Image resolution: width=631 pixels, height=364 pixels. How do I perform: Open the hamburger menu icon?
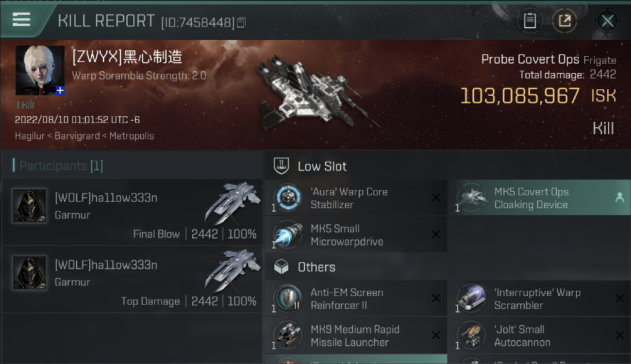pos(21,19)
